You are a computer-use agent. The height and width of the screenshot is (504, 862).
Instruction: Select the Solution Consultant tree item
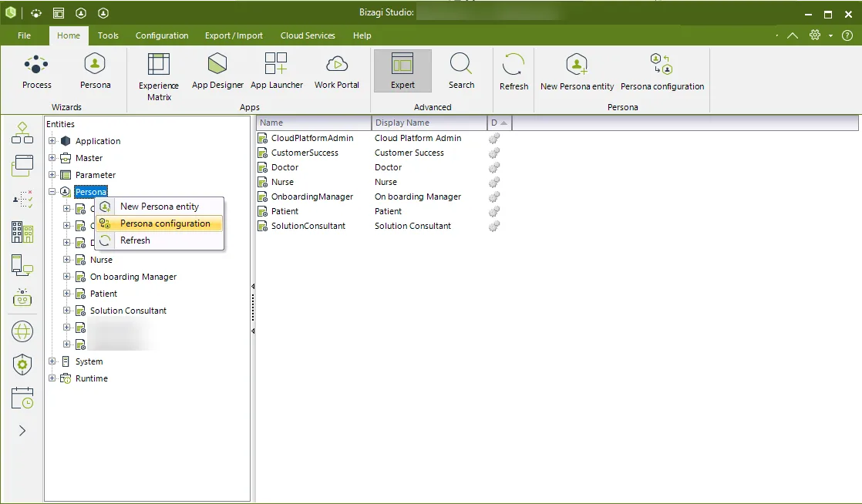[x=128, y=311]
